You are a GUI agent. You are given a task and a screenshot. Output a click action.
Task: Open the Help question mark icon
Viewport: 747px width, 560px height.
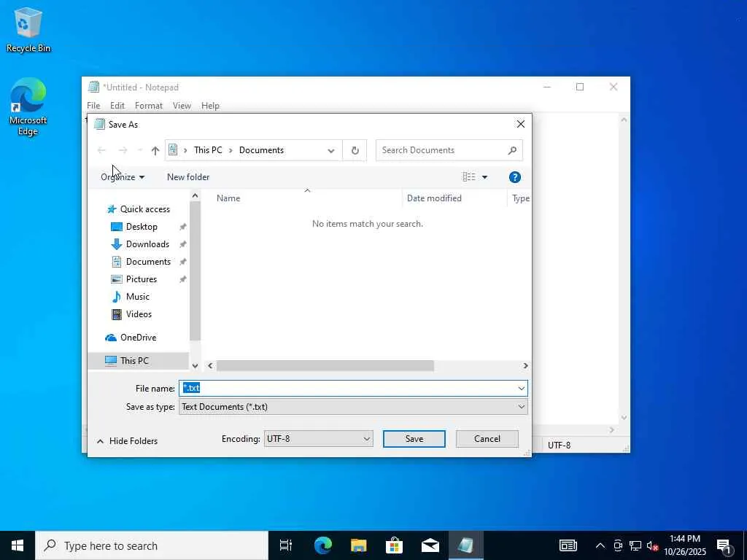pyautogui.click(x=514, y=177)
